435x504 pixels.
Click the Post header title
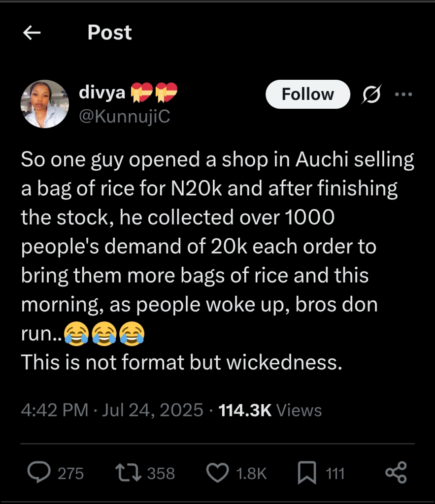click(x=109, y=33)
